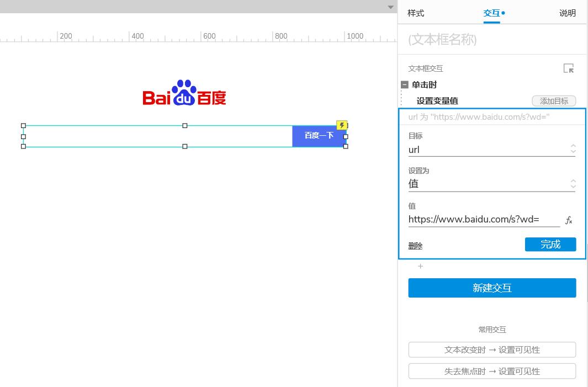Switch to the 样式 tab
Screen dimensions: 588x387
[416, 13]
